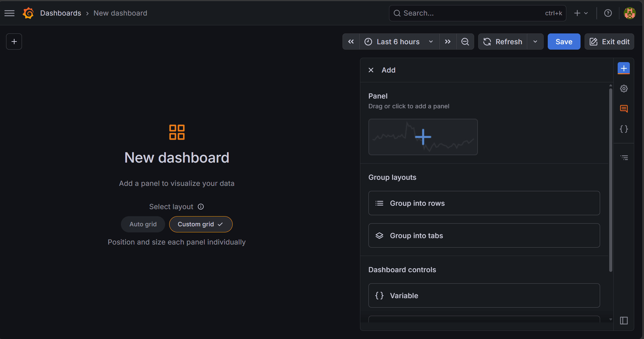Save the dashboard
Screen dimensions: 644x339
coord(564,42)
